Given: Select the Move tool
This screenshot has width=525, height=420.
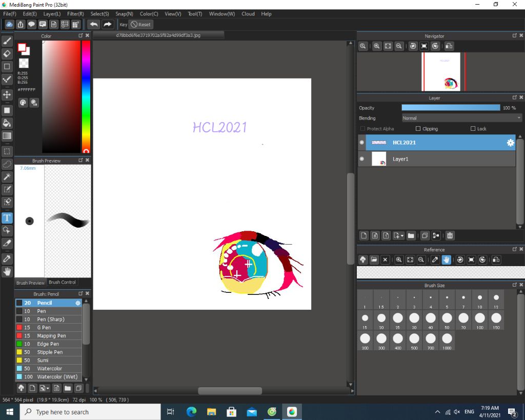Looking at the screenshot, I should pyautogui.click(x=7, y=94).
